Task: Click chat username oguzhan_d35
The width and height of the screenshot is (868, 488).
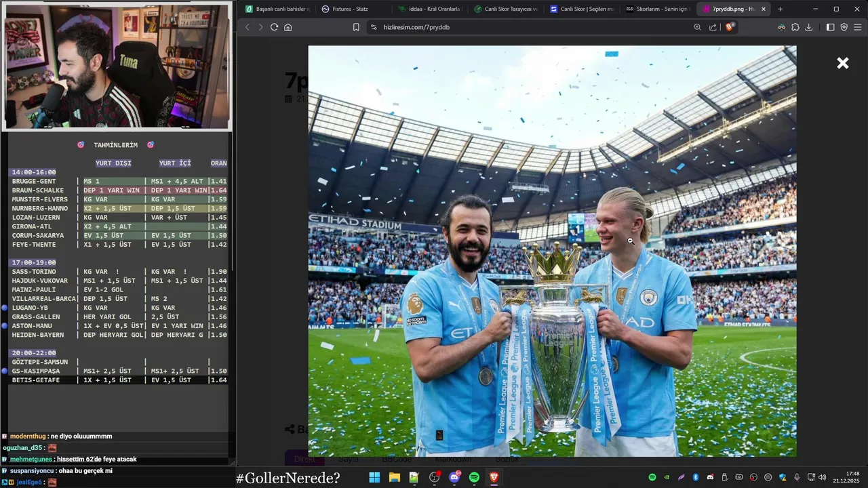Action: tap(23, 448)
